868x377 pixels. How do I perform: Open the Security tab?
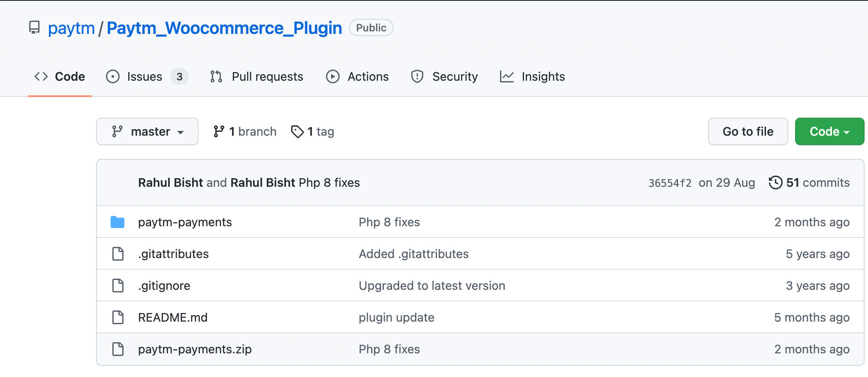click(x=445, y=76)
